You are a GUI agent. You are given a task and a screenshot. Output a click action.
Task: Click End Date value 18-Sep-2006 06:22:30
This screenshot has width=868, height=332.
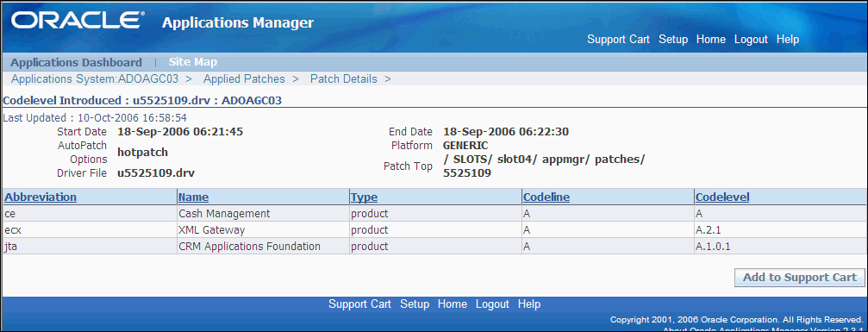[x=506, y=132]
